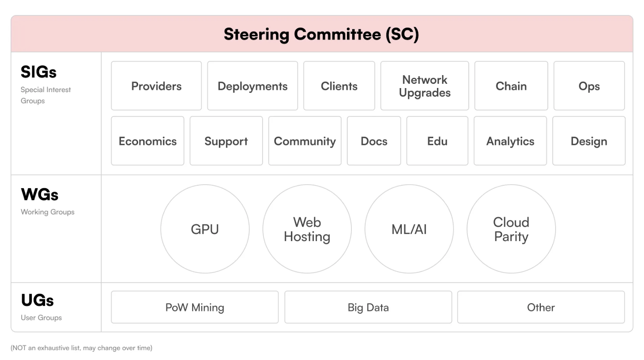Select the GPU working group circle
644x360 pixels.
[205, 229]
